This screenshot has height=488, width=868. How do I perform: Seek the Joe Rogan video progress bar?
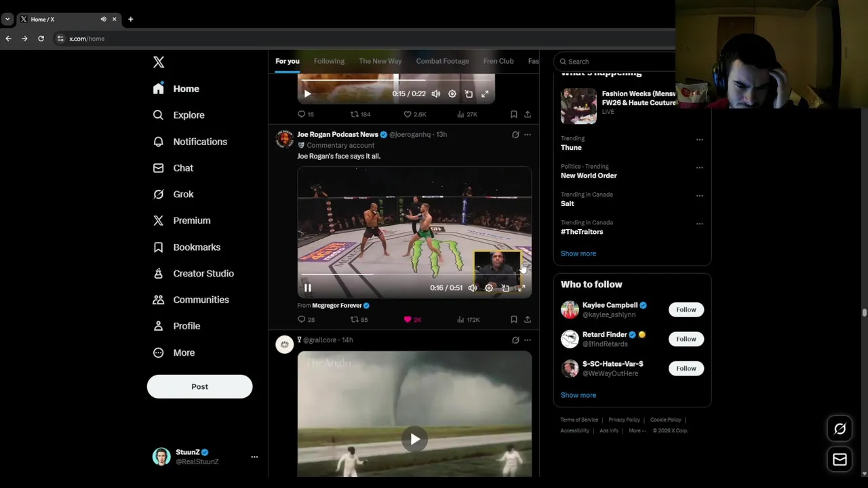pos(414,274)
